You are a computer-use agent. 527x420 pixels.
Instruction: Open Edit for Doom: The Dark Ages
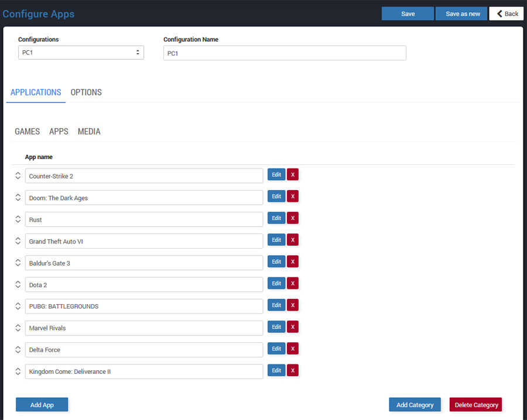(x=276, y=197)
